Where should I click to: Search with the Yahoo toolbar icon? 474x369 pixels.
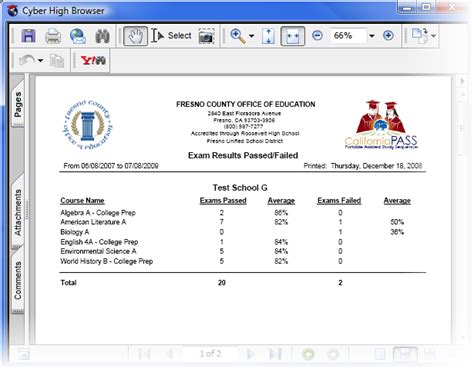(93, 60)
